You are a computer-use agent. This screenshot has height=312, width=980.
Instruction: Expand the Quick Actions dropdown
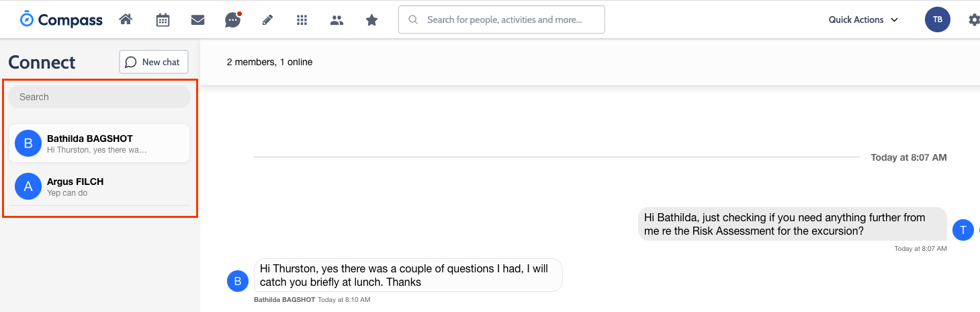[x=863, y=20]
